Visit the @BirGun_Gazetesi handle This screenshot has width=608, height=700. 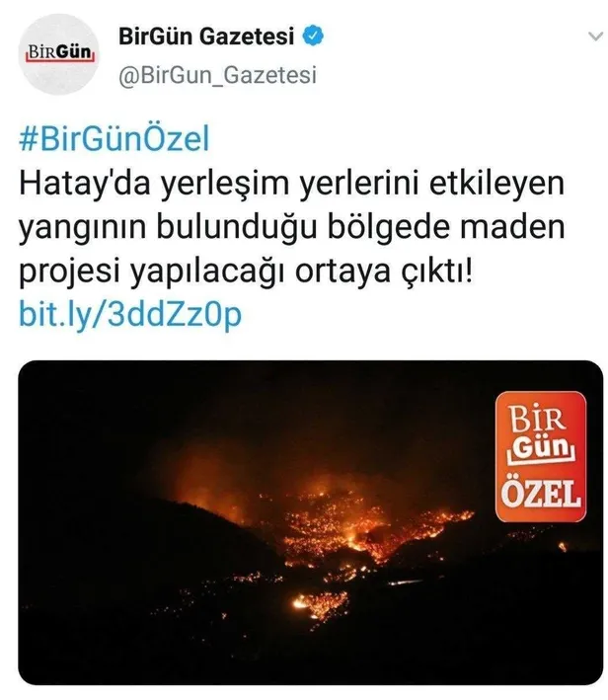[x=217, y=75]
